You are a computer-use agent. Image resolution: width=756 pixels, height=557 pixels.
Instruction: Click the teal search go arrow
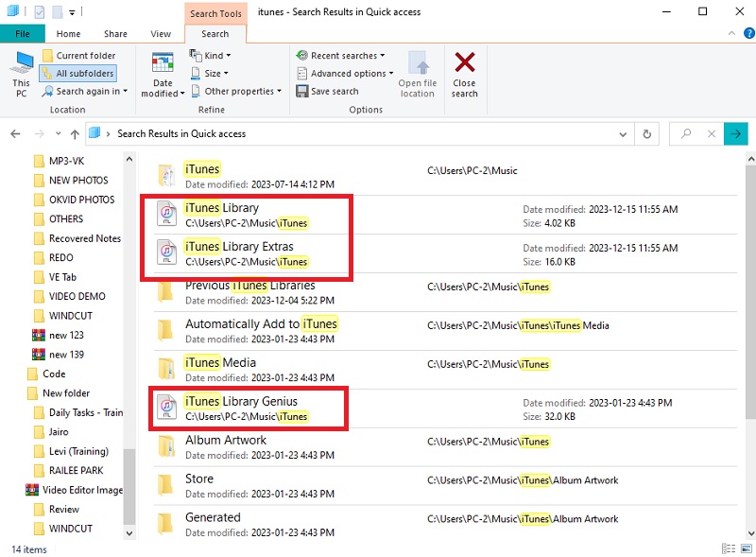coord(736,133)
